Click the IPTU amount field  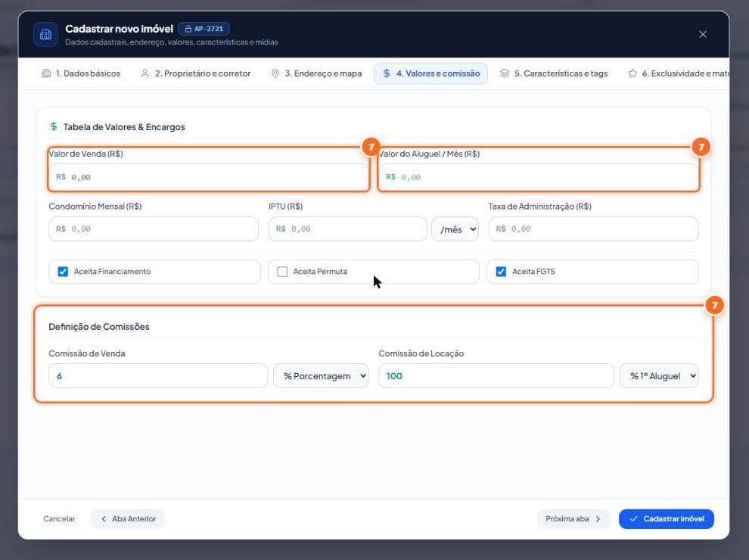point(348,229)
